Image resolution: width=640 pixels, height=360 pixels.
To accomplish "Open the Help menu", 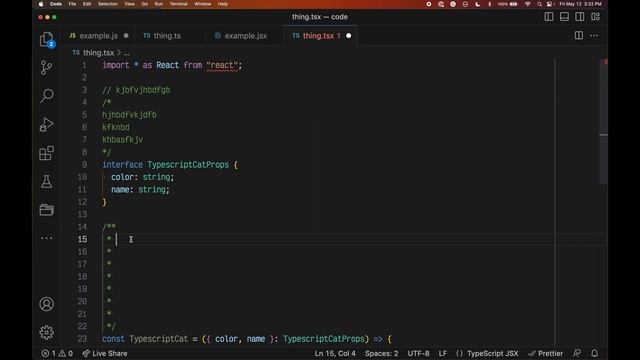I will [223, 4].
